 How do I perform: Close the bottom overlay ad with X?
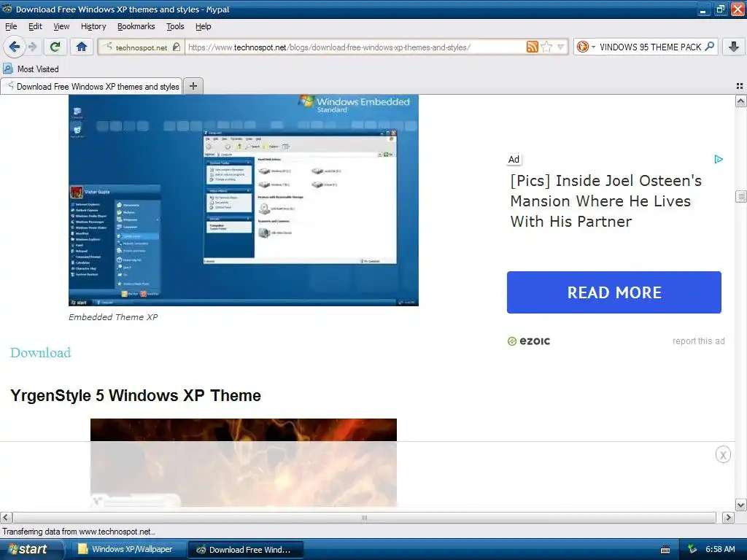(723, 455)
